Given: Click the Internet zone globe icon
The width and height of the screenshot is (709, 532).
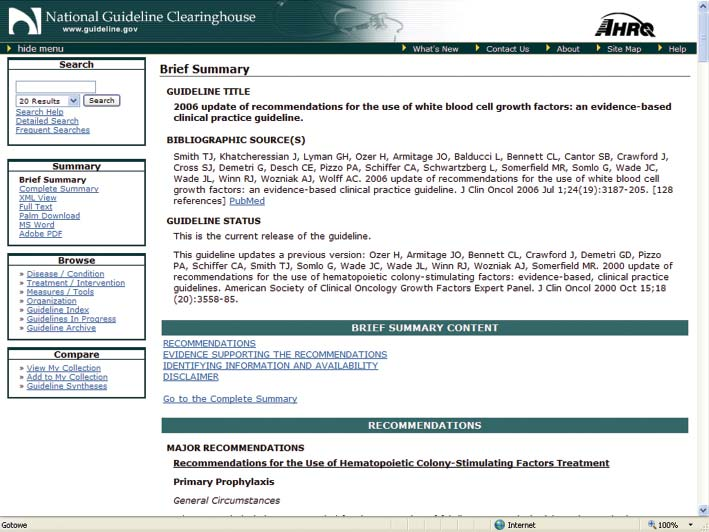Looking at the screenshot, I should coord(499,525).
